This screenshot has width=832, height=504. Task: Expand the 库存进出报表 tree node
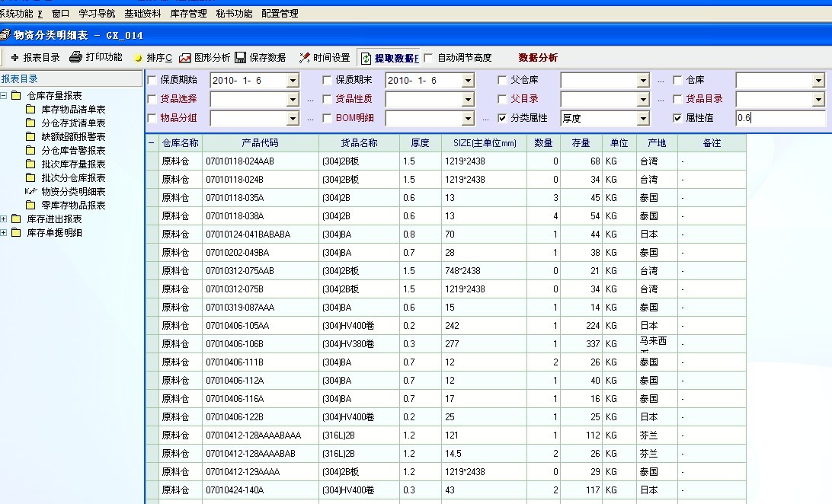pos(5,219)
